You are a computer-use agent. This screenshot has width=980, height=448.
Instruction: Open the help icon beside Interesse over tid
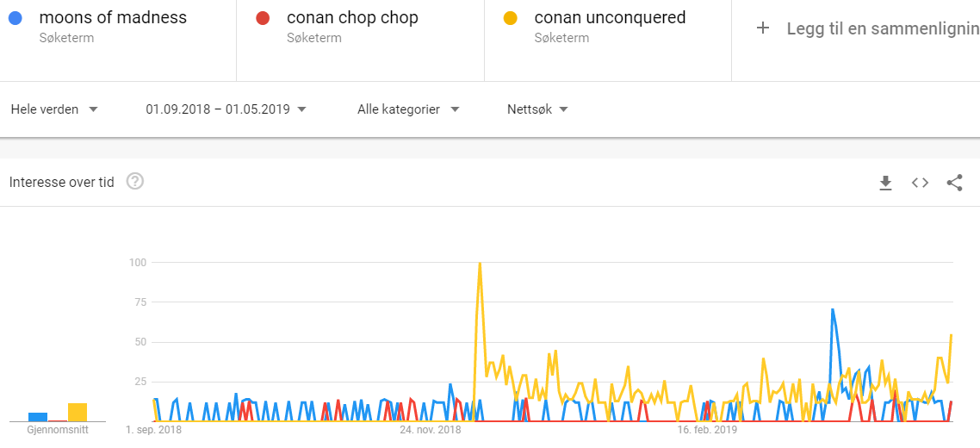pyautogui.click(x=135, y=182)
